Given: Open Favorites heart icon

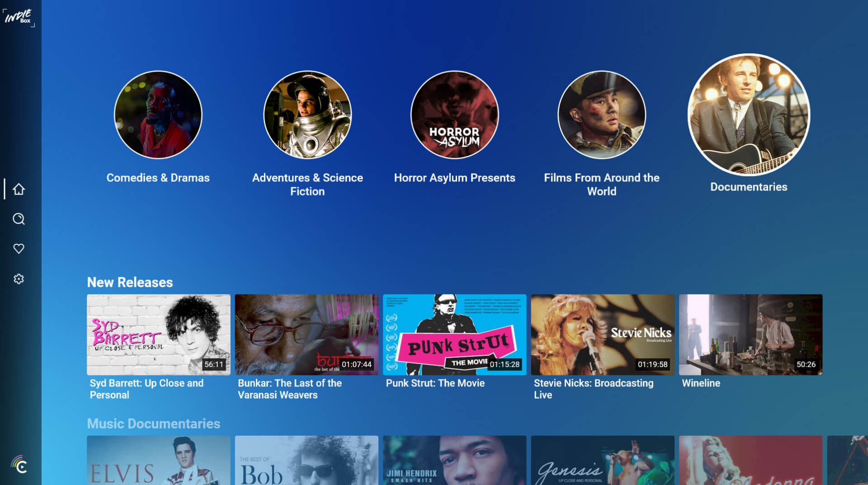Looking at the screenshot, I should tap(19, 249).
